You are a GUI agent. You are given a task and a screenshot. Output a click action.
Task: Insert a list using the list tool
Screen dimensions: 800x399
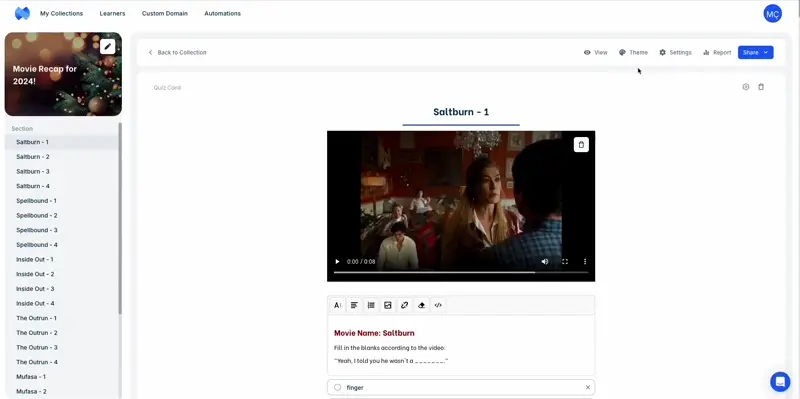[x=371, y=305]
